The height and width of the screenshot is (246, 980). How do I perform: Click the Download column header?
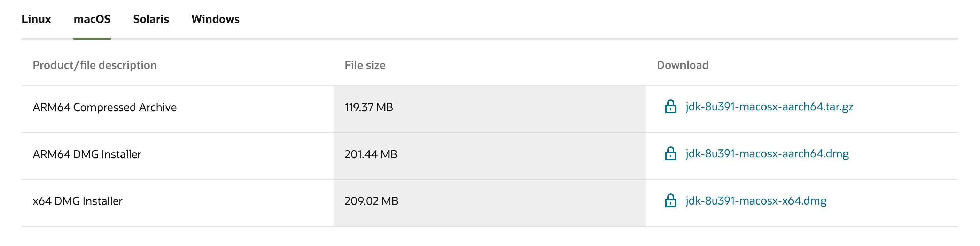[x=683, y=65]
